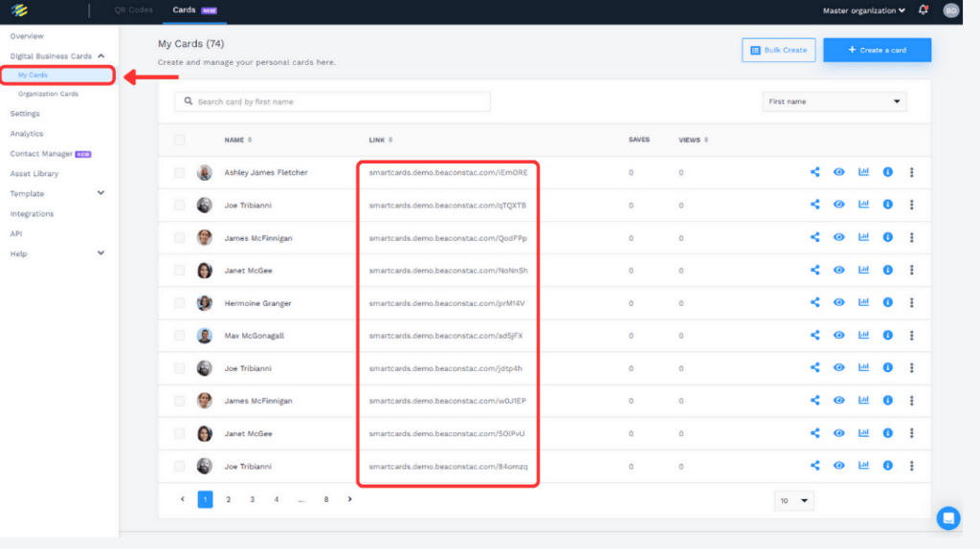Preview the card ending in NoNnSh
The image size is (980, 549).
point(838,270)
